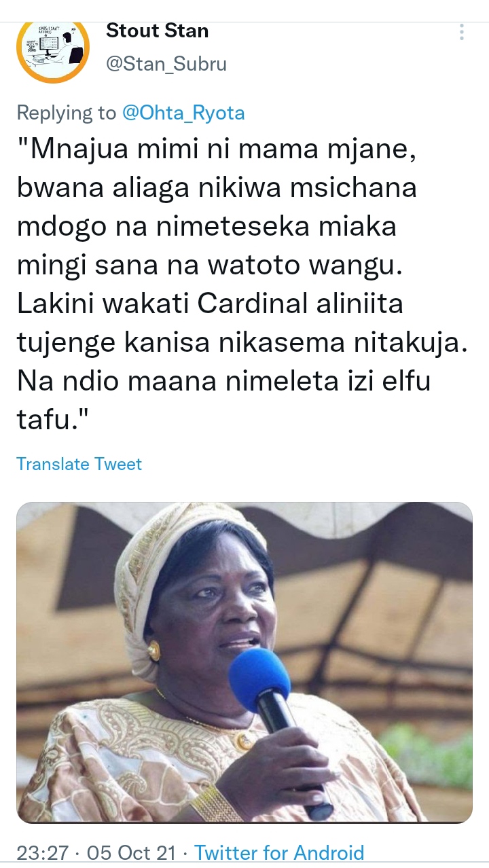Open the Stout Stan display name

point(158,31)
